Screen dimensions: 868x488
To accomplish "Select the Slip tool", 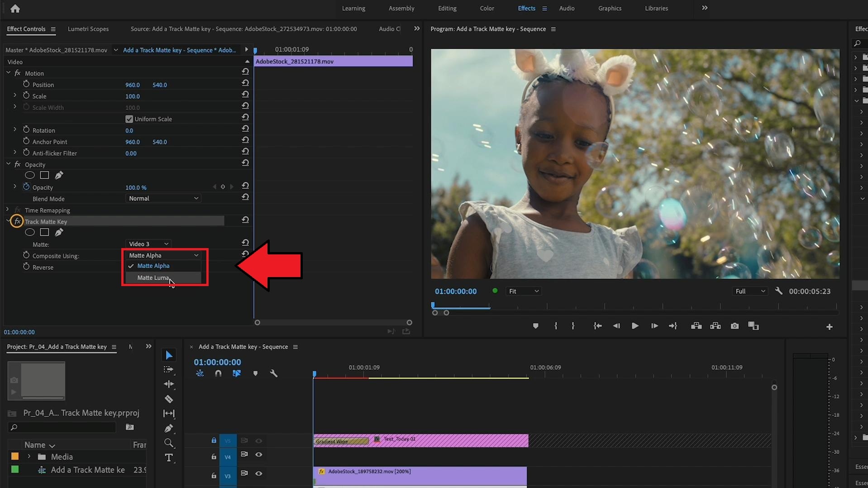I will tap(169, 414).
